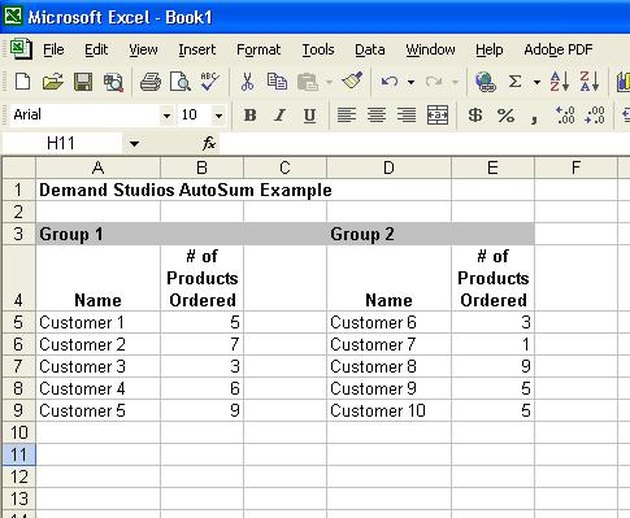Screen dimensions: 630x518
Task: Apply Percent style
Action: (x=505, y=115)
